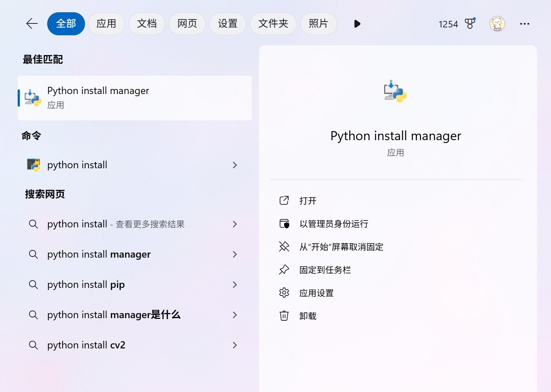Expand the manager是什么 suggestion chevron

[235, 315]
